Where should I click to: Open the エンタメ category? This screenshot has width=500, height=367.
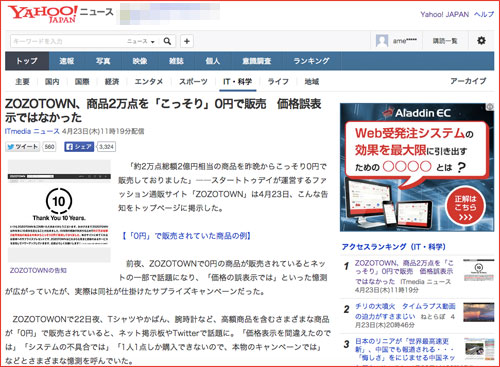click(149, 82)
